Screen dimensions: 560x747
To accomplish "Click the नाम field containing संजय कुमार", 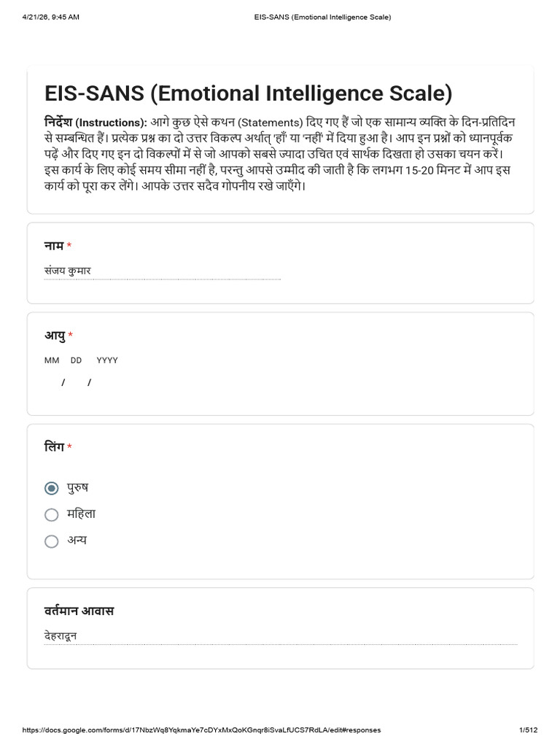I will coord(163,271).
